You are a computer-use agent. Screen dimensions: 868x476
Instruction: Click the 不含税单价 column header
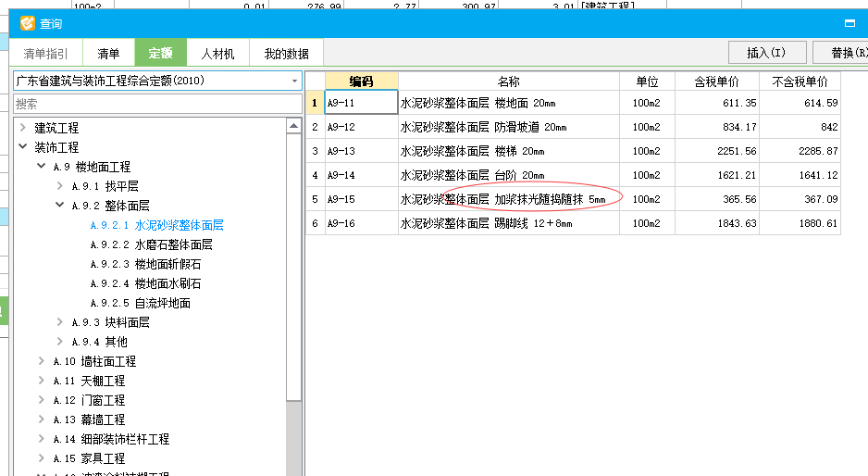click(800, 81)
